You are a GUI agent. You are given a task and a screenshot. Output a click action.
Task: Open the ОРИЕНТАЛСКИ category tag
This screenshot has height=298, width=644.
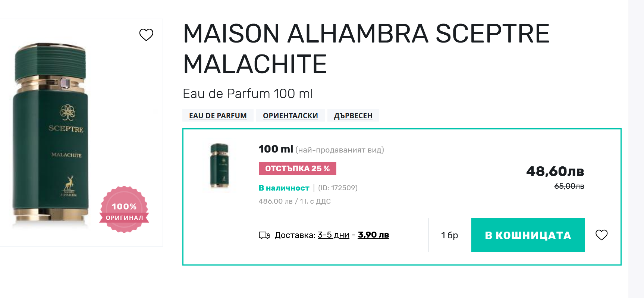(x=290, y=116)
